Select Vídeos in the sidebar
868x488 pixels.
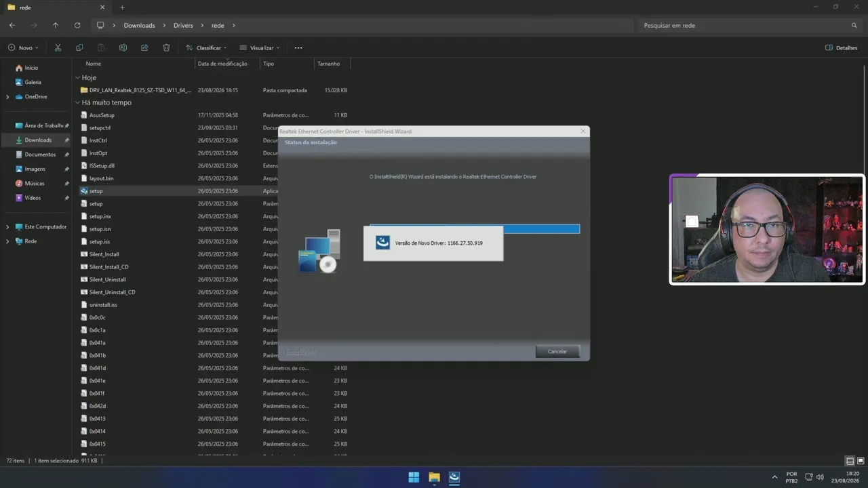tap(33, 198)
